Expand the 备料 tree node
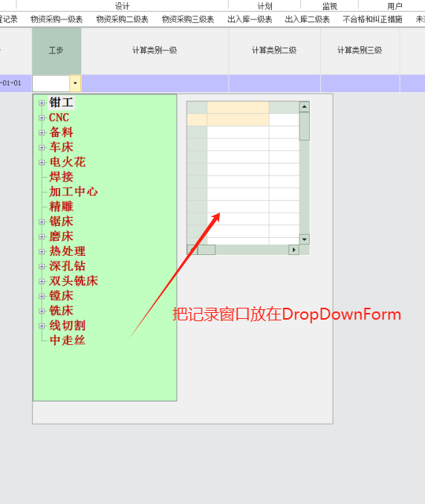Viewport: 425px width, 504px height. (x=42, y=132)
